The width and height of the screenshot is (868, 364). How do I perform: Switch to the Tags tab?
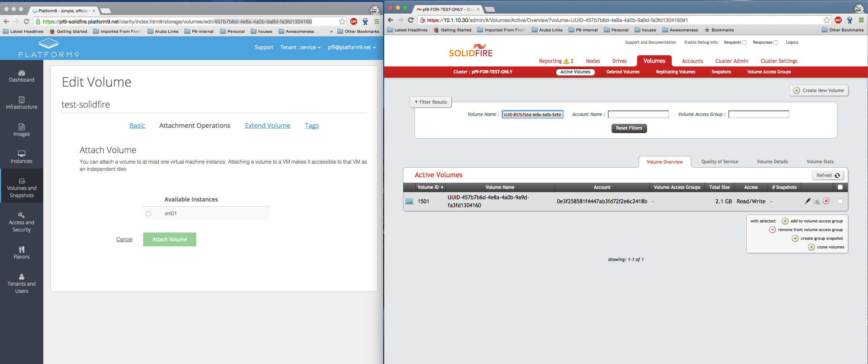[x=312, y=126]
